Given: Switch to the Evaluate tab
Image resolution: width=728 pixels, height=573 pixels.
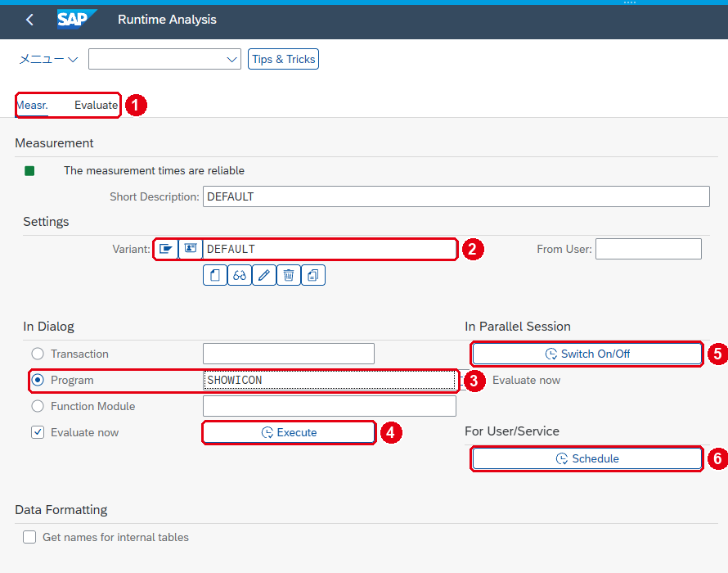Looking at the screenshot, I should 96,105.
